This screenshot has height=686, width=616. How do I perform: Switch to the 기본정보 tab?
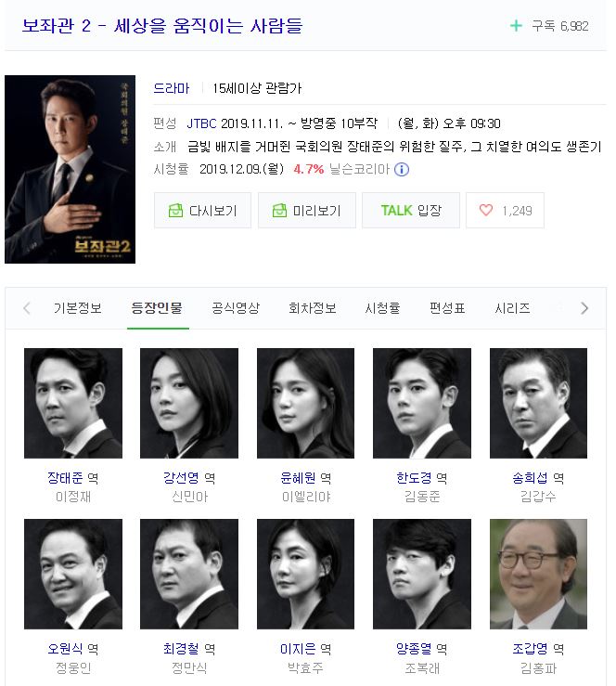pyautogui.click(x=78, y=308)
